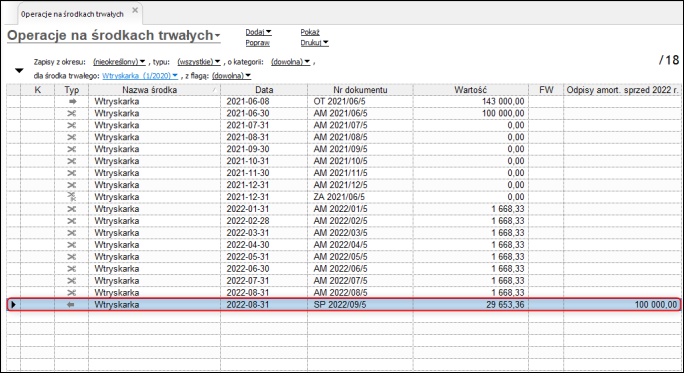Click amortization icon in AM 2022/04/5 row
684x373 pixels.
coord(72,245)
